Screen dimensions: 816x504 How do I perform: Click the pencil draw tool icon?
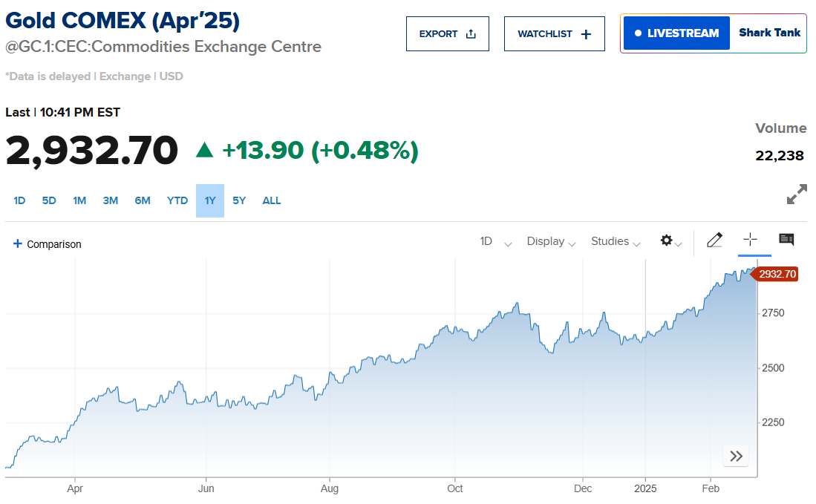[x=714, y=240]
